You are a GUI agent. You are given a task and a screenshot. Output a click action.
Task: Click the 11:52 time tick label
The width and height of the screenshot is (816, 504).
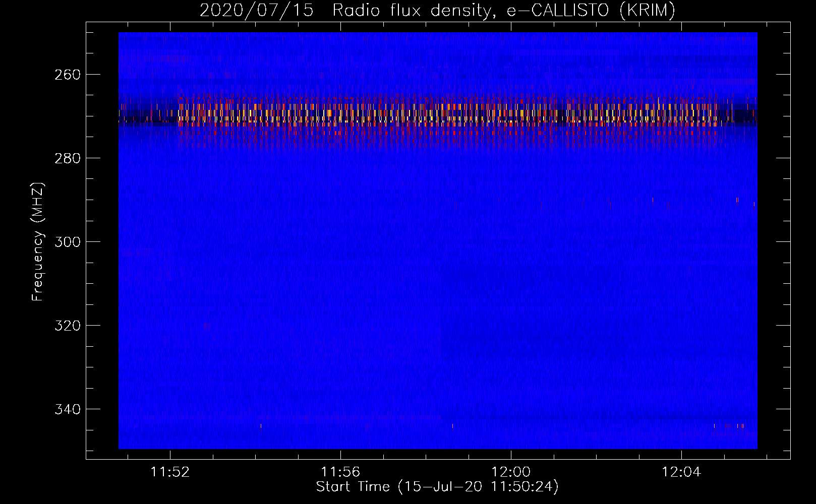170,472
